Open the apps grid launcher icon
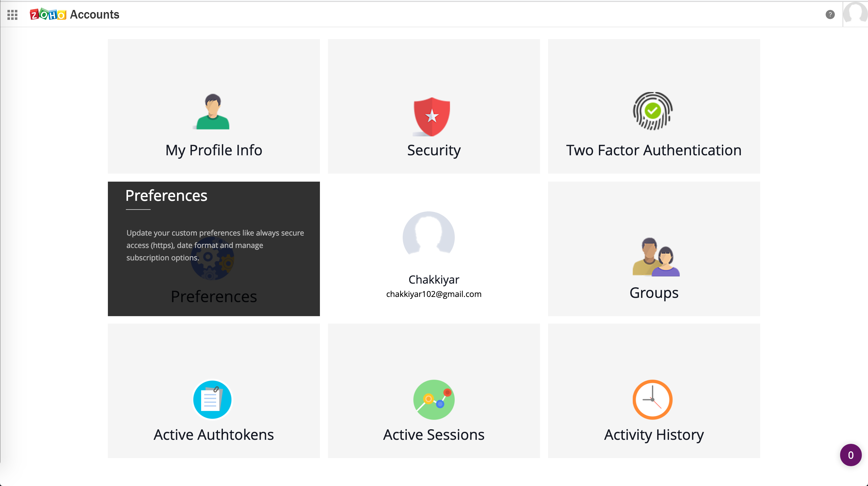868x486 pixels. (x=12, y=15)
